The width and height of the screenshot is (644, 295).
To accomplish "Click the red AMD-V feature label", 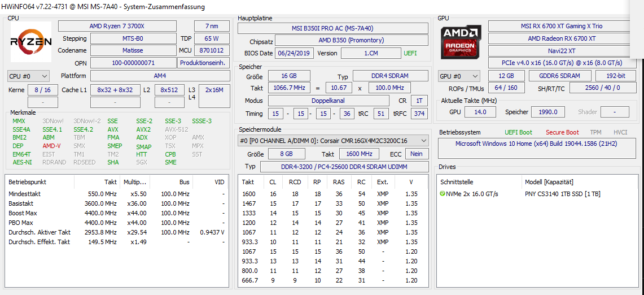I will [51, 146].
